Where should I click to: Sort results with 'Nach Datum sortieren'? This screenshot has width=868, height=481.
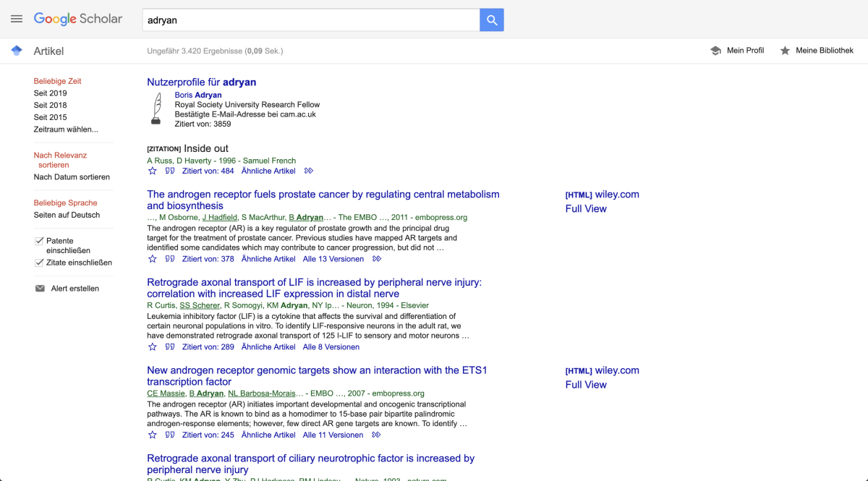coord(72,177)
